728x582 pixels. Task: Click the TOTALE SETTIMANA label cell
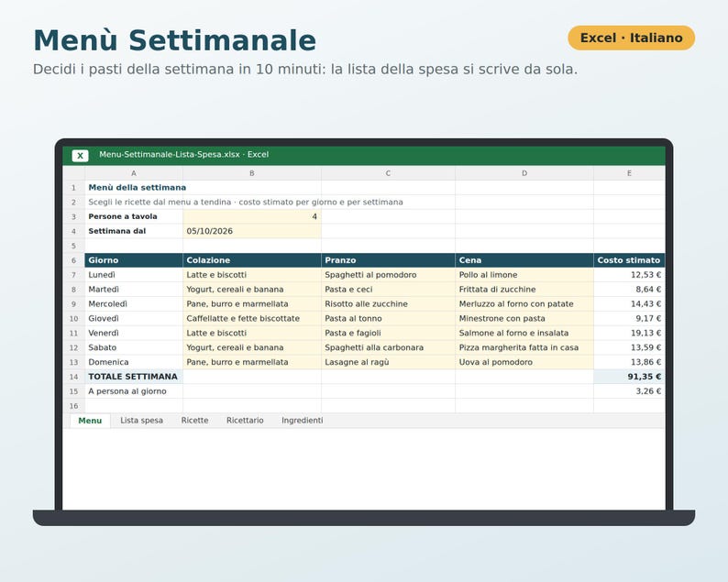pos(134,377)
